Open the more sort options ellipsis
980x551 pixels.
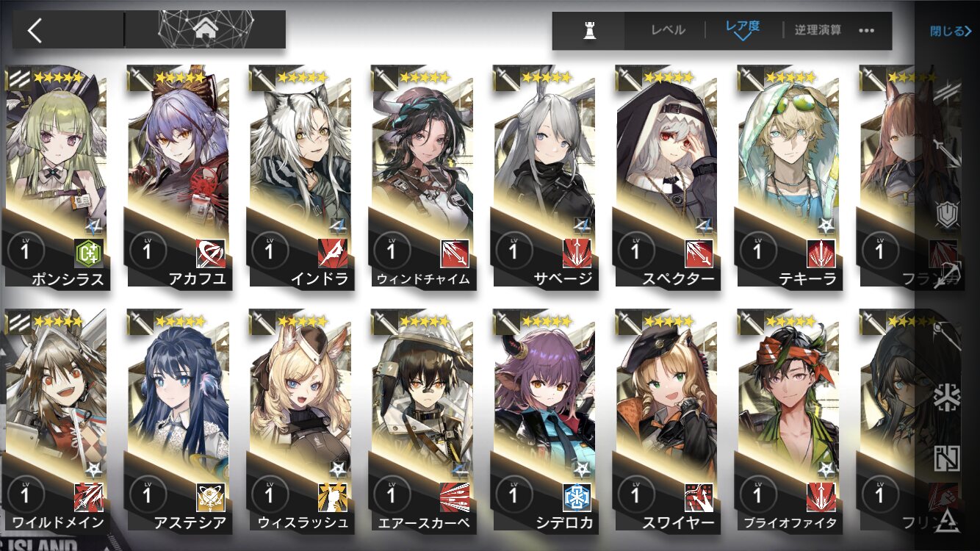867,31
